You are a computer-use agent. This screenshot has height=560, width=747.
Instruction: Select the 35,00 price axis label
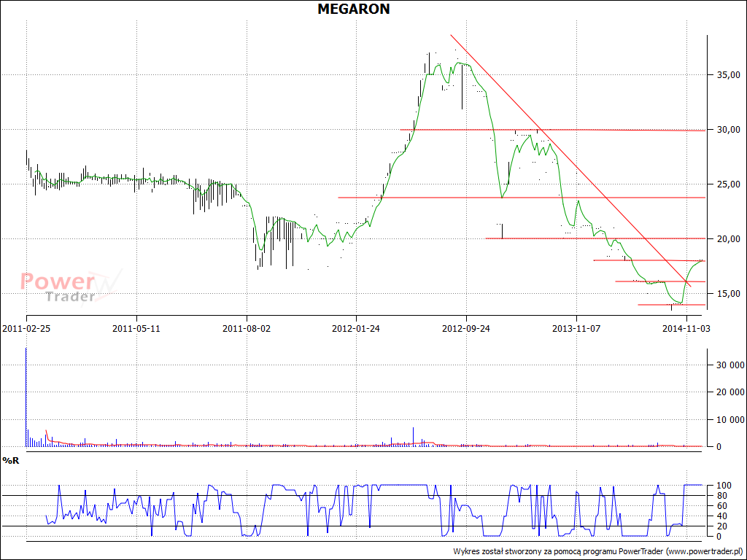[x=727, y=75]
